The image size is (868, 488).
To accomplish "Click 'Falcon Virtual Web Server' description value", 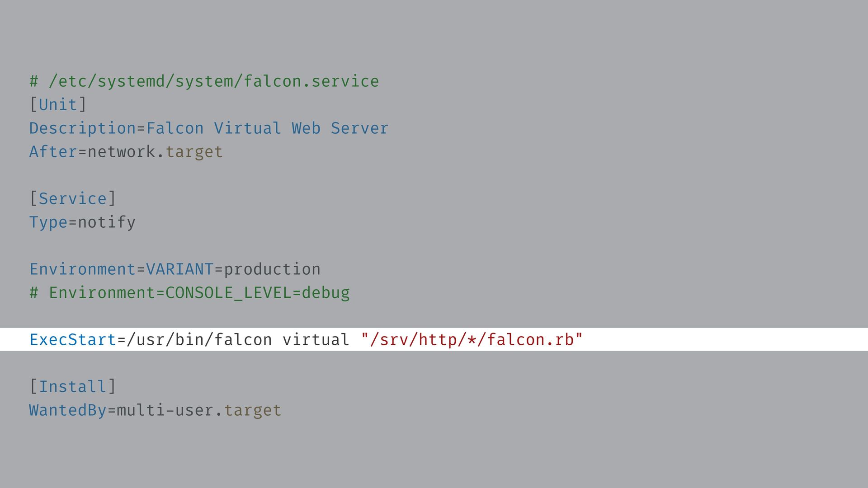I will [267, 128].
